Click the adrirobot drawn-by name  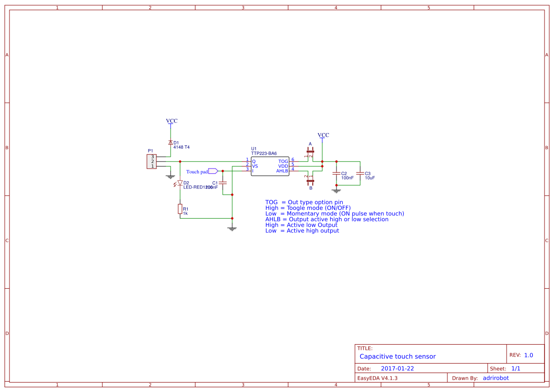tap(496, 378)
